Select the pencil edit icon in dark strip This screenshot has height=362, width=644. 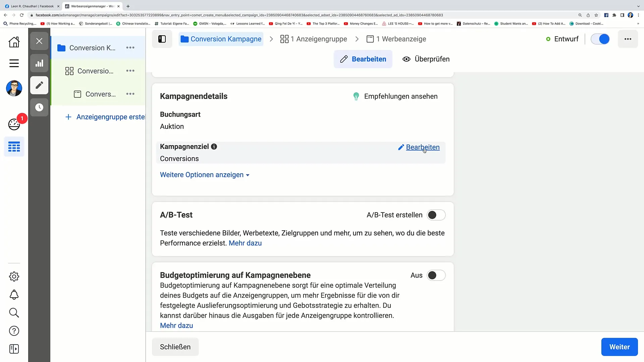[x=39, y=85]
